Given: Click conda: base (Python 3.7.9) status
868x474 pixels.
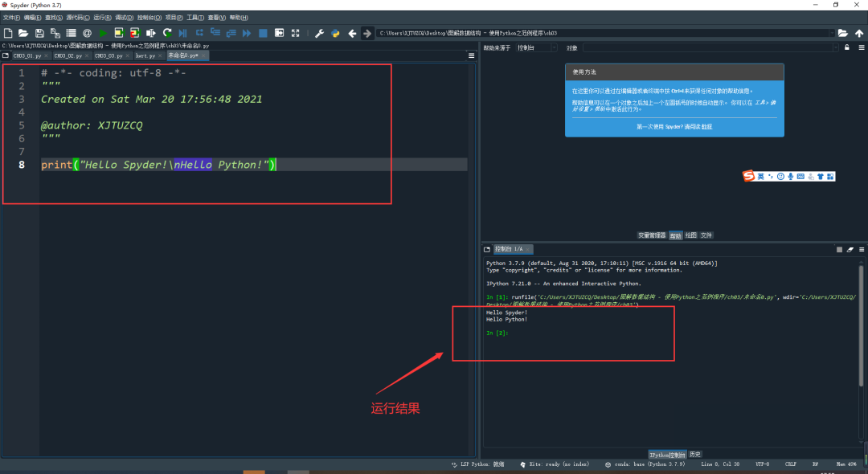Looking at the screenshot, I should tap(645, 464).
